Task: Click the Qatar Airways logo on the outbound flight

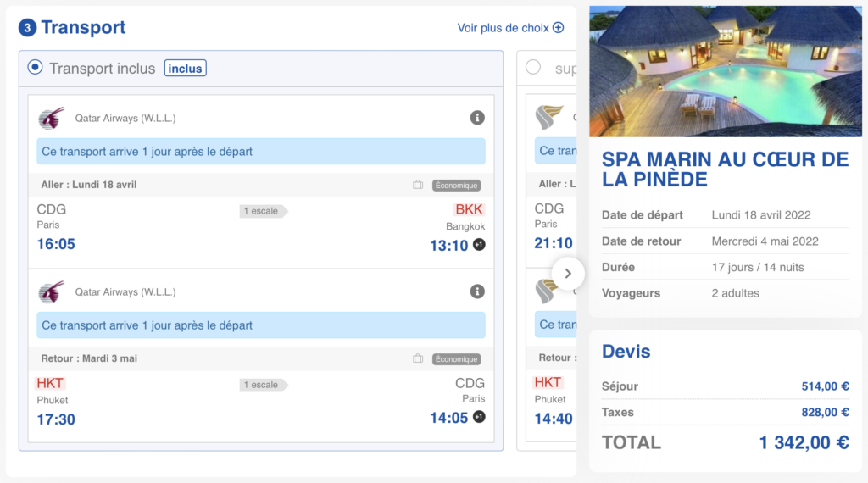Action: [x=51, y=119]
